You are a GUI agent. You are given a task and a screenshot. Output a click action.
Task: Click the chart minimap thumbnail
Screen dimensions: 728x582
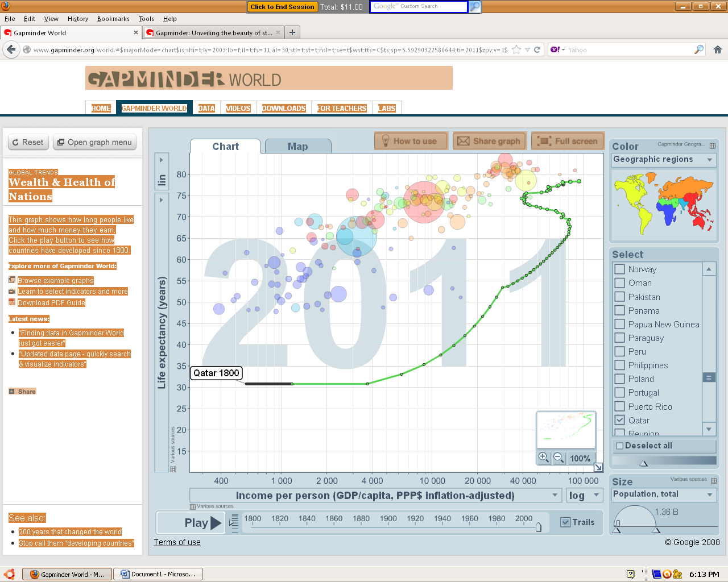[x=566, y=430]
